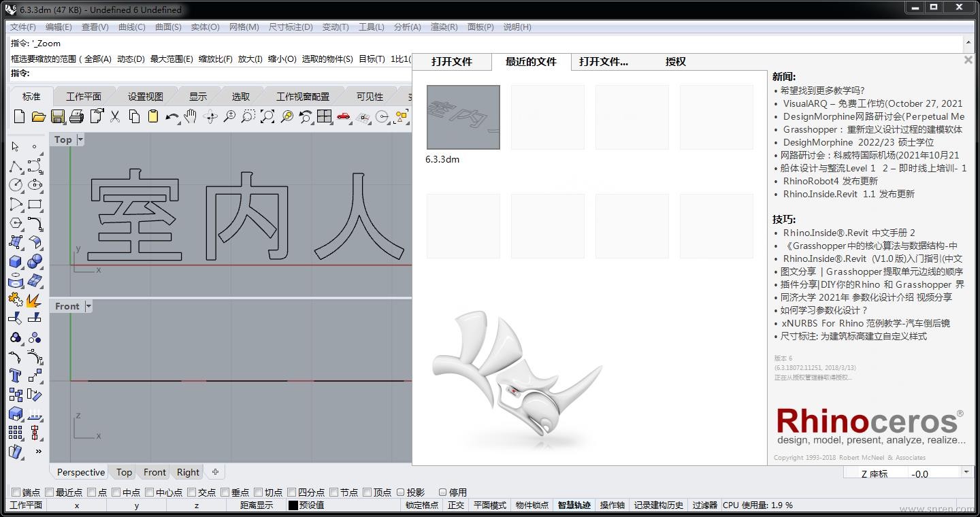
Task: Switch to the 最近的文件 tab
Action: [531, 61]
